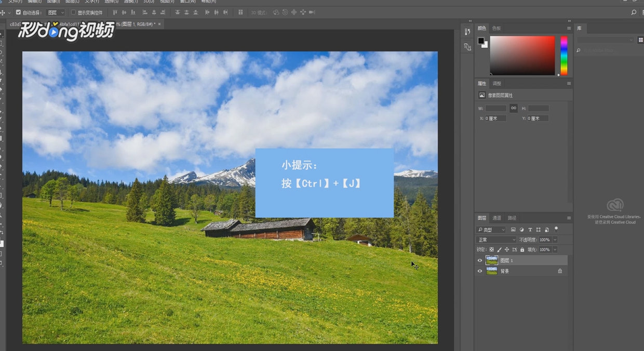Click the background color swatch

(485, 45)
